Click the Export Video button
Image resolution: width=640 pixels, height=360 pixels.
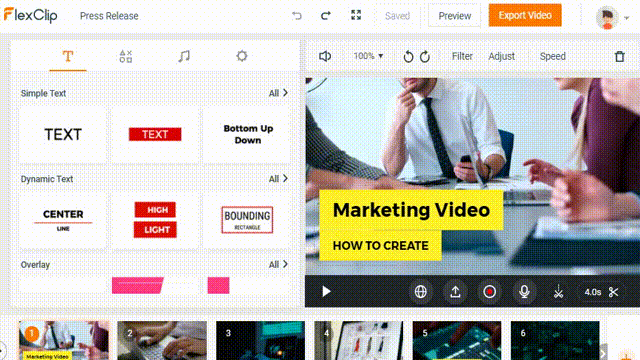click(x=525, y=16)
